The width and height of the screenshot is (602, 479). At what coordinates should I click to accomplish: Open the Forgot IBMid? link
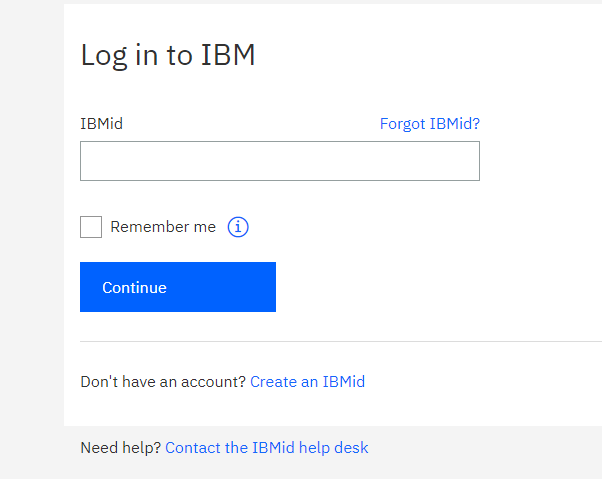tap(430, 124)
